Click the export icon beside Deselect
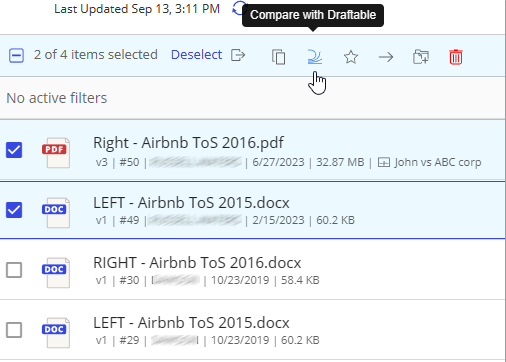 pos(238,55)
